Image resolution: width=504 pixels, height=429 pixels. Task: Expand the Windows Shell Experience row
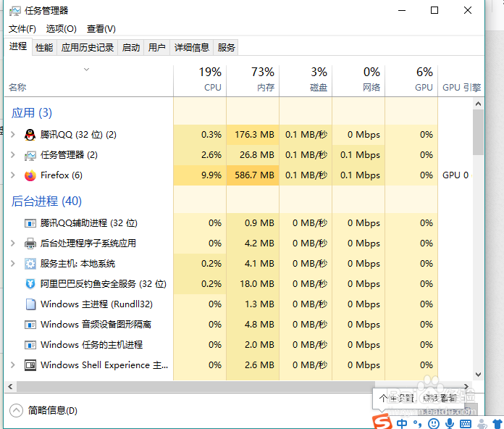click(12, 365)
